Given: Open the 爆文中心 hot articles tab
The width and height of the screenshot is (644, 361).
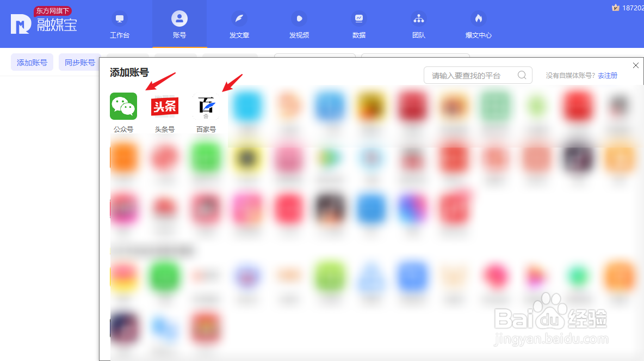Looking at the screenshot, I should [x=479, y=26].
